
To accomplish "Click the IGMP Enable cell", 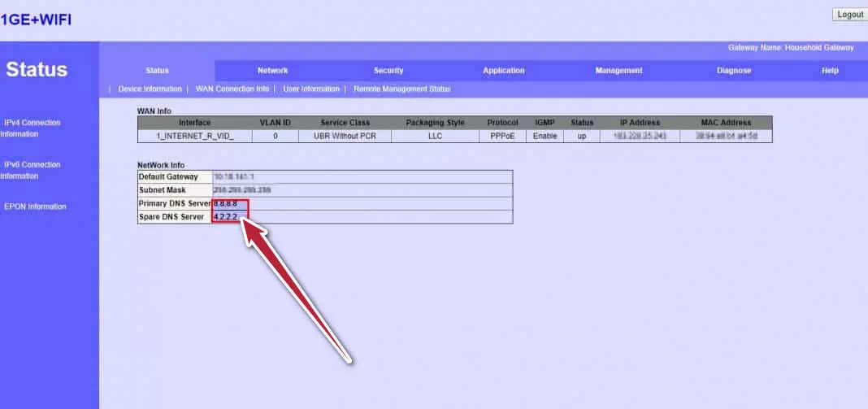I will pyautogui.click(x=545, y=136).
